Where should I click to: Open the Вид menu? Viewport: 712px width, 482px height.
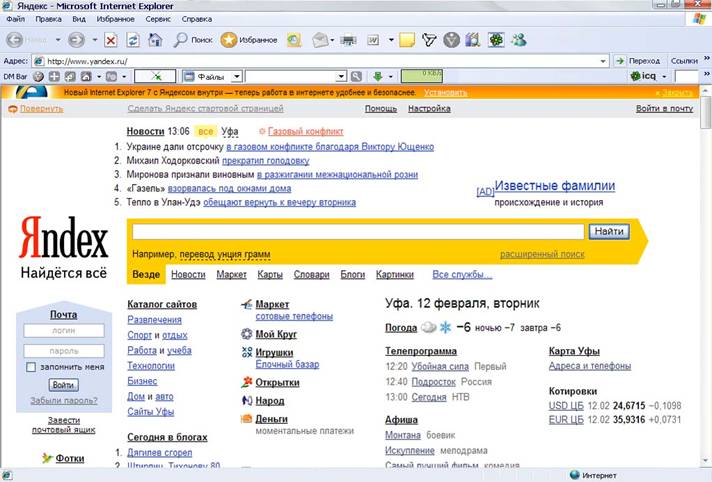click(x=79, y=19)
